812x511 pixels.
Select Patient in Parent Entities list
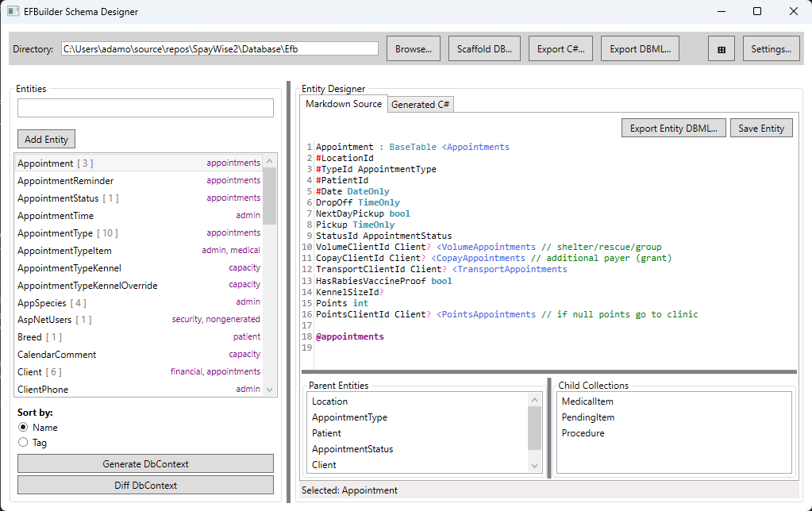pyautogui.click(x=327, y=433)
